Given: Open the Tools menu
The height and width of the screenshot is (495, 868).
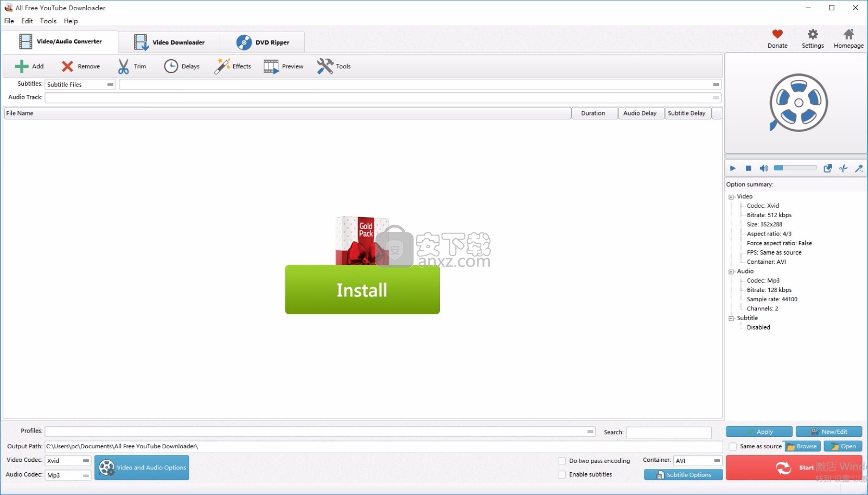Looking at the screenshot, I should pyautogui.click(x=48, y=21).
